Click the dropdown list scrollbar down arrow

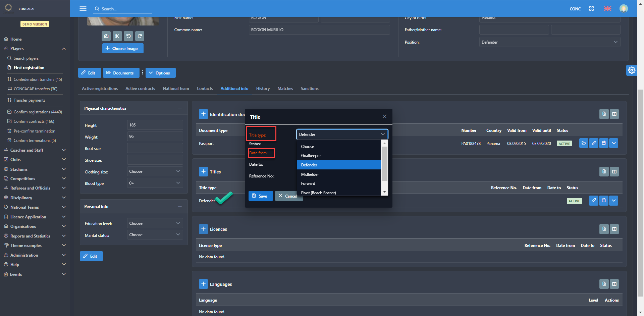[x=385, y=192]
